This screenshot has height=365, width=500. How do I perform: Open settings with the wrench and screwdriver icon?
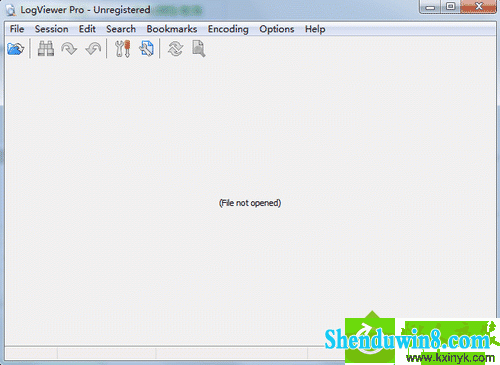point(123,49)
